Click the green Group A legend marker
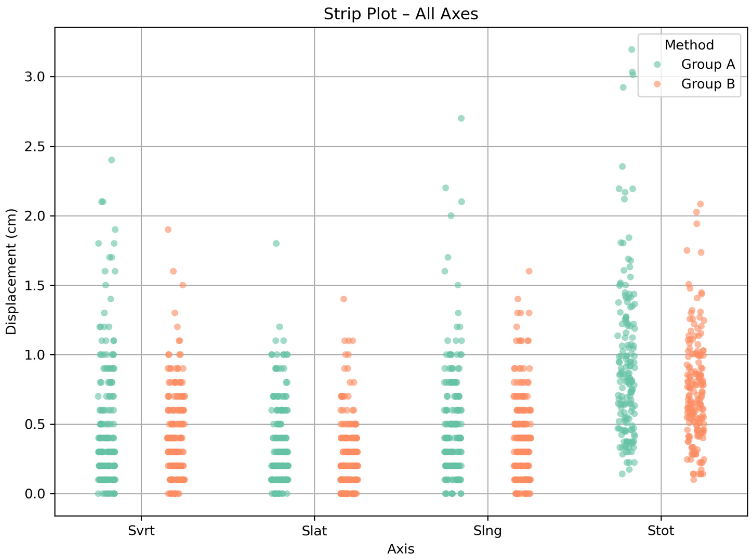The width and height of the screenshot is (756, 559). pos(657,64)
